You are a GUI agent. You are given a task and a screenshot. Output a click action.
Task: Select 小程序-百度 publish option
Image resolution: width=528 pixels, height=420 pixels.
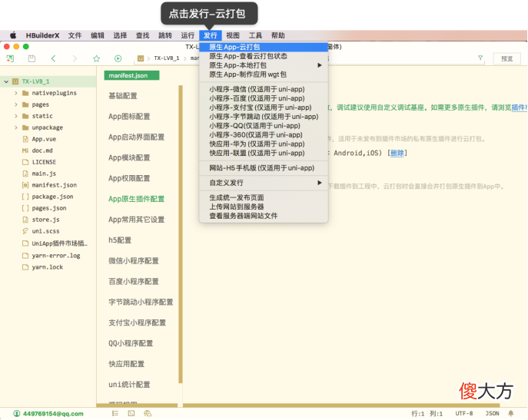click(x=264, y=98)
